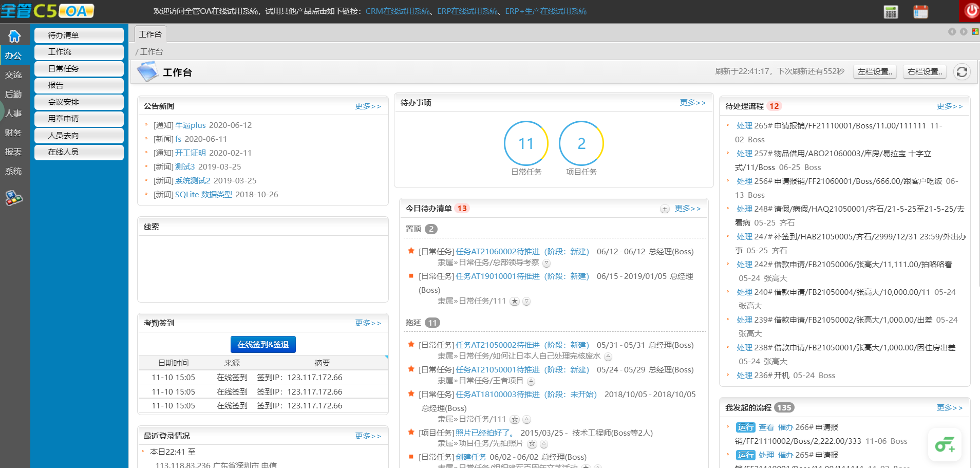
Task: Click the 报告 entry in the left panel
Action: 79,85
